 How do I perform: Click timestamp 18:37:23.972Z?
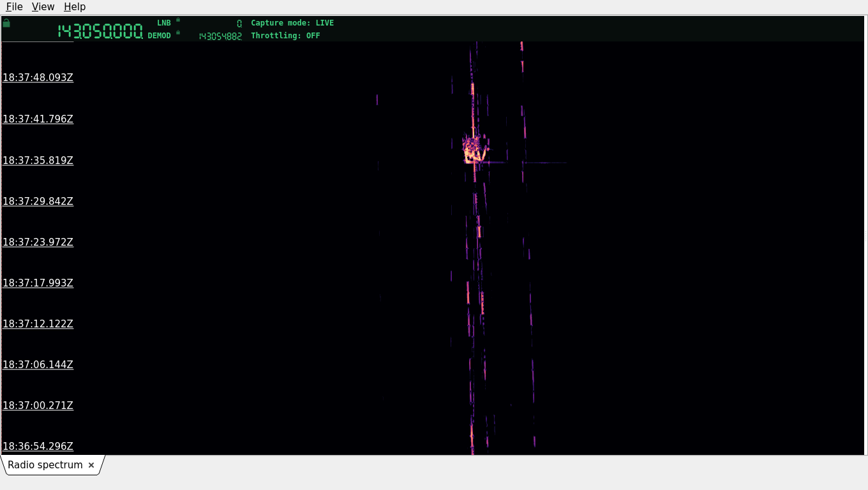[x=38, y=242]
